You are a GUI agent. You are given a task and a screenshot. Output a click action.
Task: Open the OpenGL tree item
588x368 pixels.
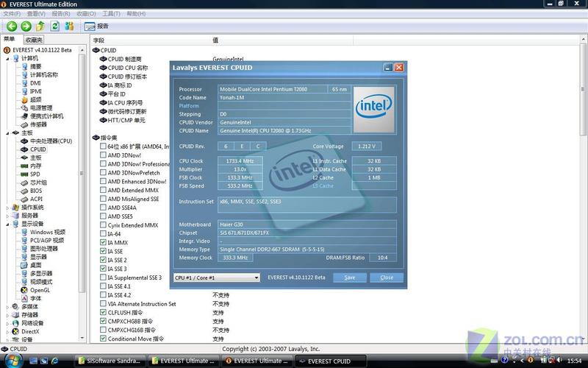point(40,290)
